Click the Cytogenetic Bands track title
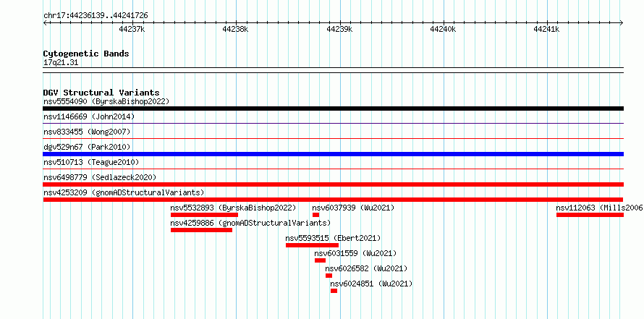 [x=86, y=54]
